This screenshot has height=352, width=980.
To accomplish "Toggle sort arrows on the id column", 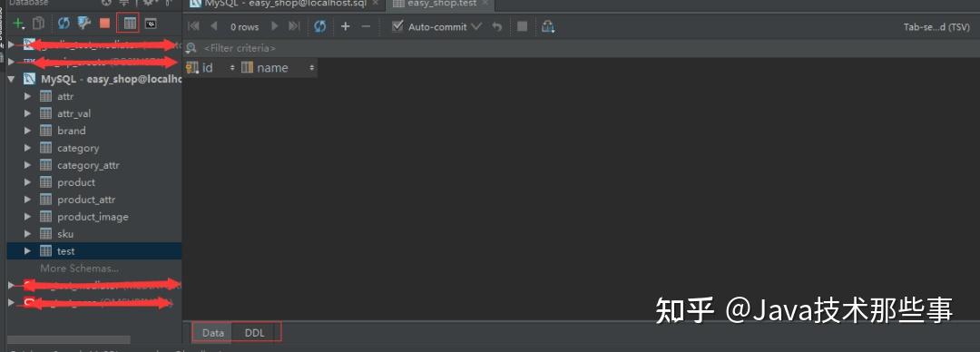I will tap(232, 67).
